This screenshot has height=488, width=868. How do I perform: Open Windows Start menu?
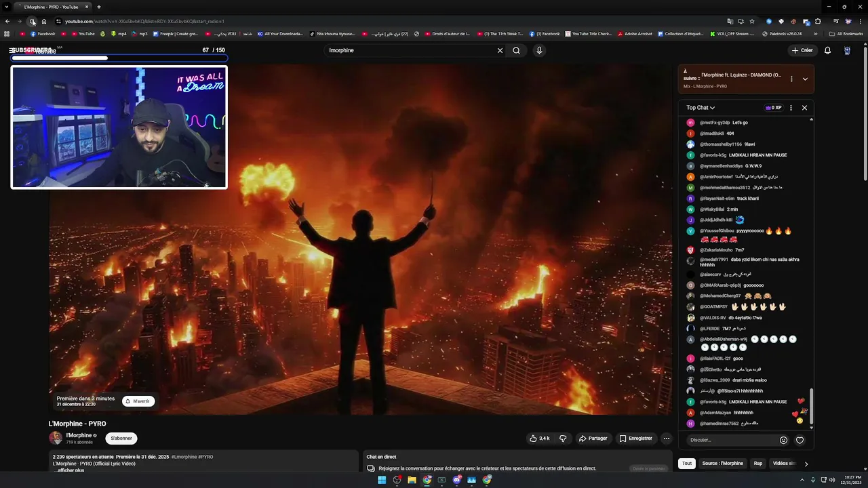pyautogui.click(x=382, y=480)
